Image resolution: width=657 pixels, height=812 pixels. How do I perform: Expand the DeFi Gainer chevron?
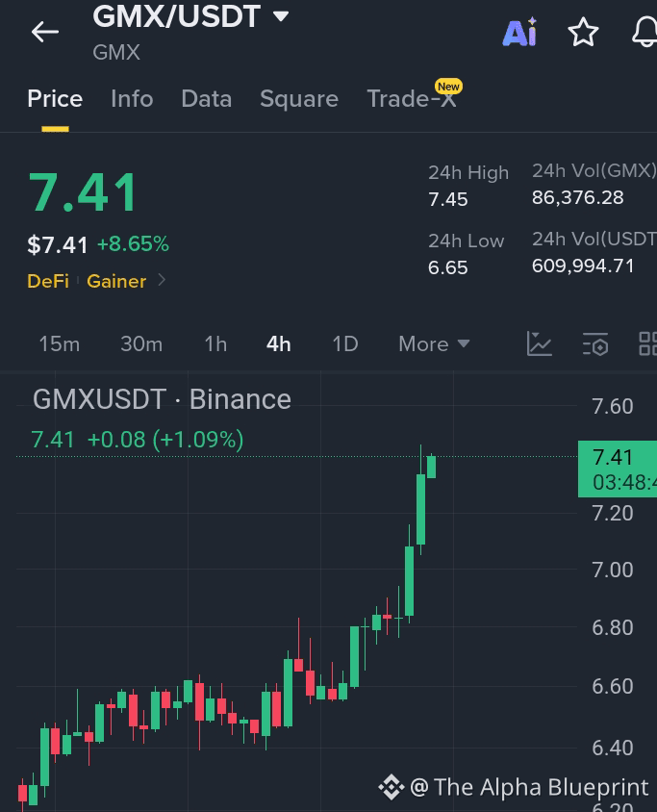coord(162,280)
